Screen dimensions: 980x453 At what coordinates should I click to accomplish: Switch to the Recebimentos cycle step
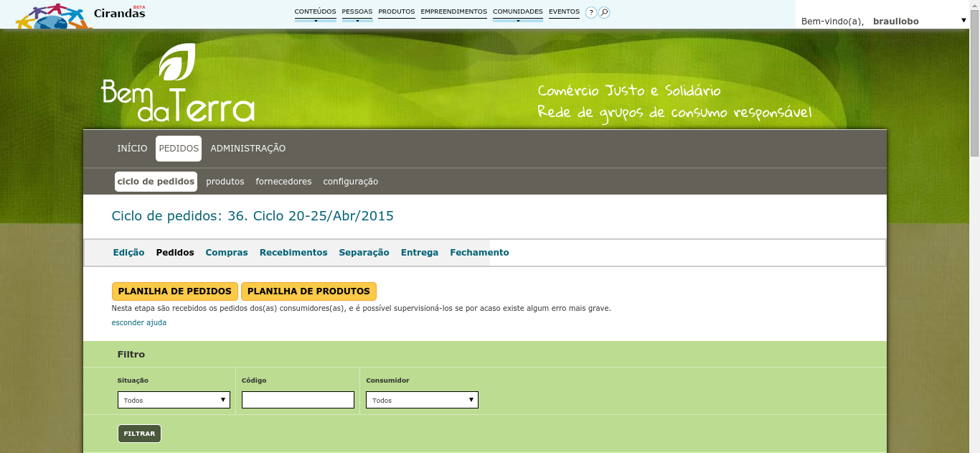[293, 253]
